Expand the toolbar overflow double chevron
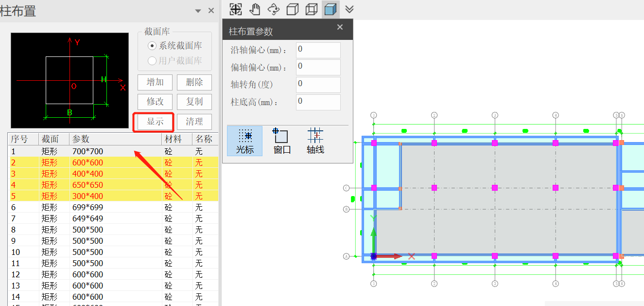The width and height of the screenshot is (644, 306). [349, 9]
